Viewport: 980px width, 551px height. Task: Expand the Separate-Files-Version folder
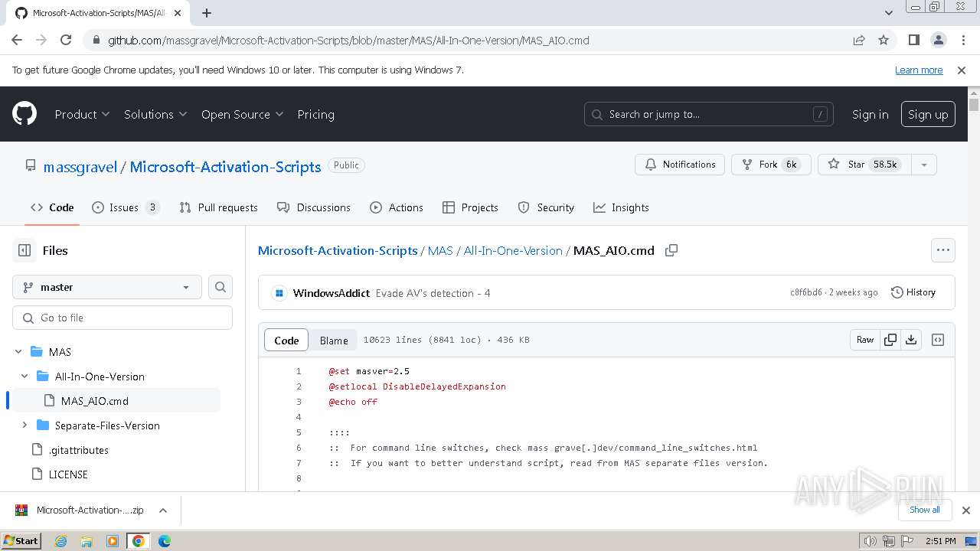click(24, 425)
